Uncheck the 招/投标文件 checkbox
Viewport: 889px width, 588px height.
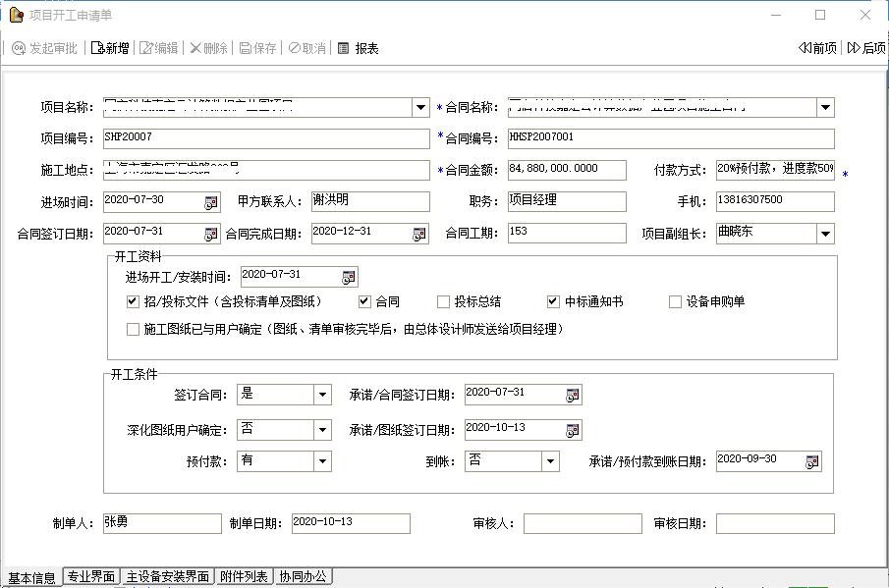tap(133, 302)
